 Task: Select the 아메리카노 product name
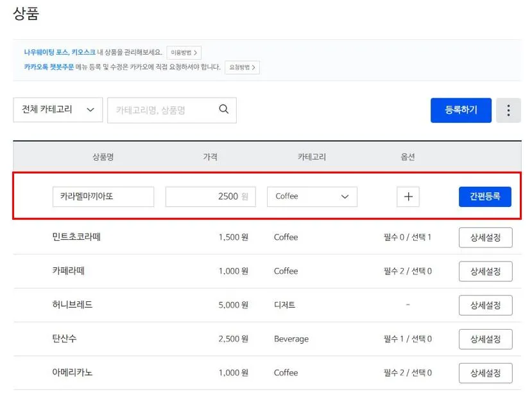coord(73,372)
